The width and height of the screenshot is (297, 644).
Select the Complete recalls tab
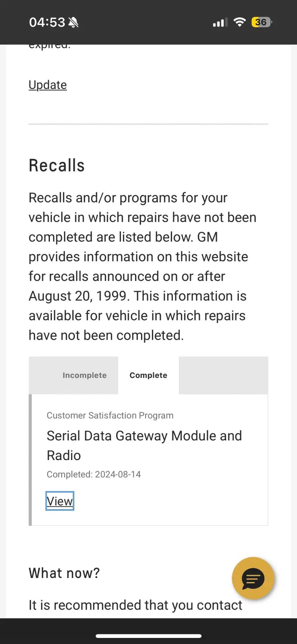148,375
